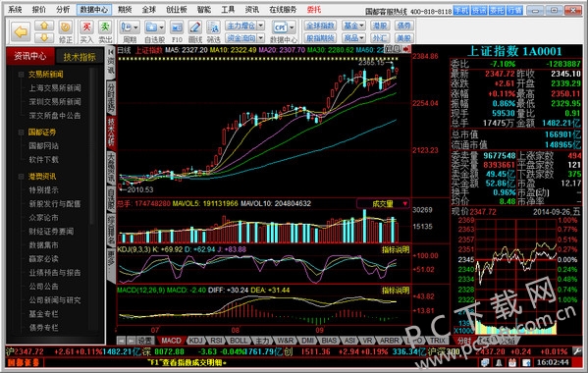Click the 买入 buy icon
The height and width of the screenshot is (373, 588).
point(86,31)
